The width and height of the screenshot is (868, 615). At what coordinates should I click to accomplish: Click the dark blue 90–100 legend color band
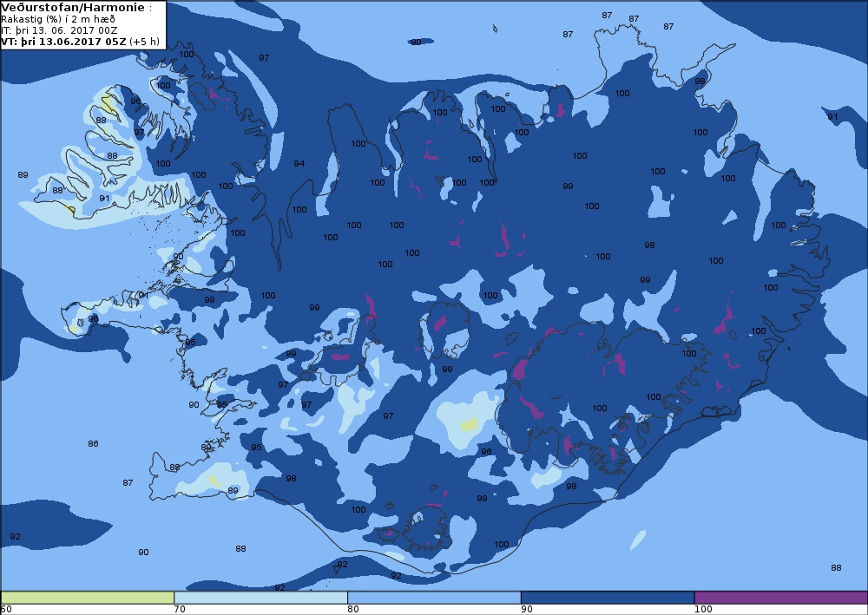[x=608, y=598]
